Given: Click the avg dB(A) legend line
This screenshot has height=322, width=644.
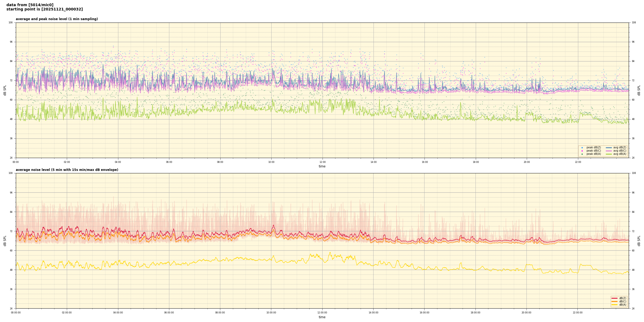Looking at the screenshot, I should pos(609,154).
